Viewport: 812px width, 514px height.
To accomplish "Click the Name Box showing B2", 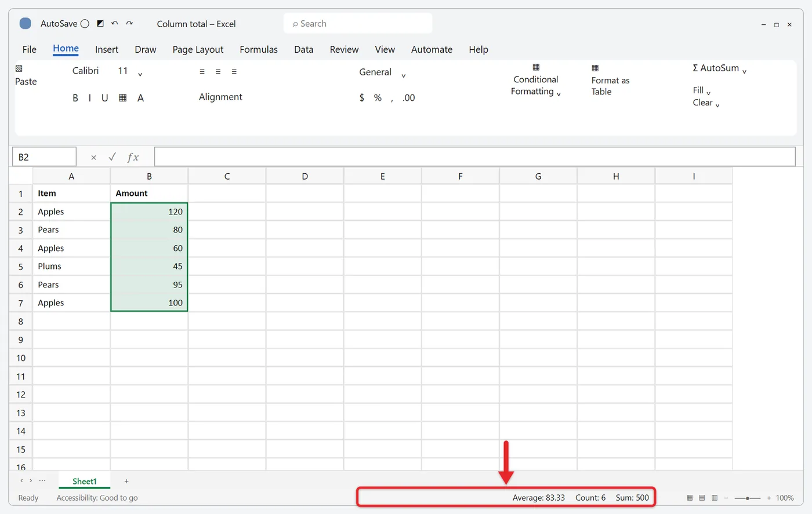I will click(44, 157).
